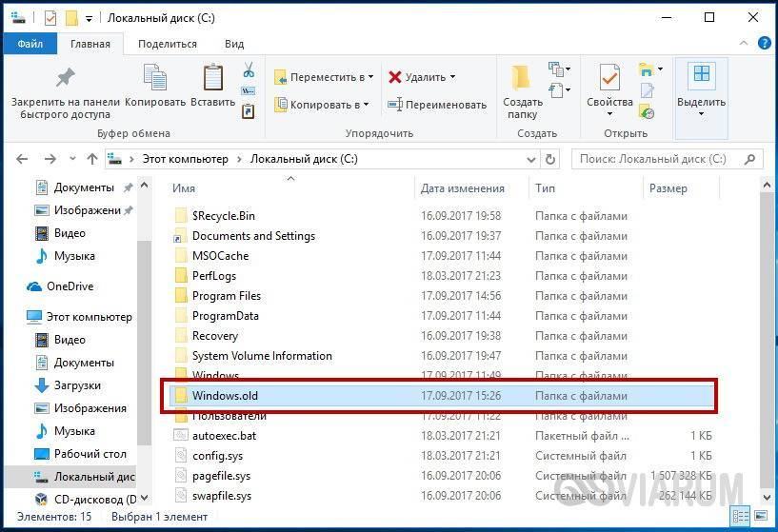Click the Help question mark icon
This screenshot has width=778, height=532.
[762, 44]
